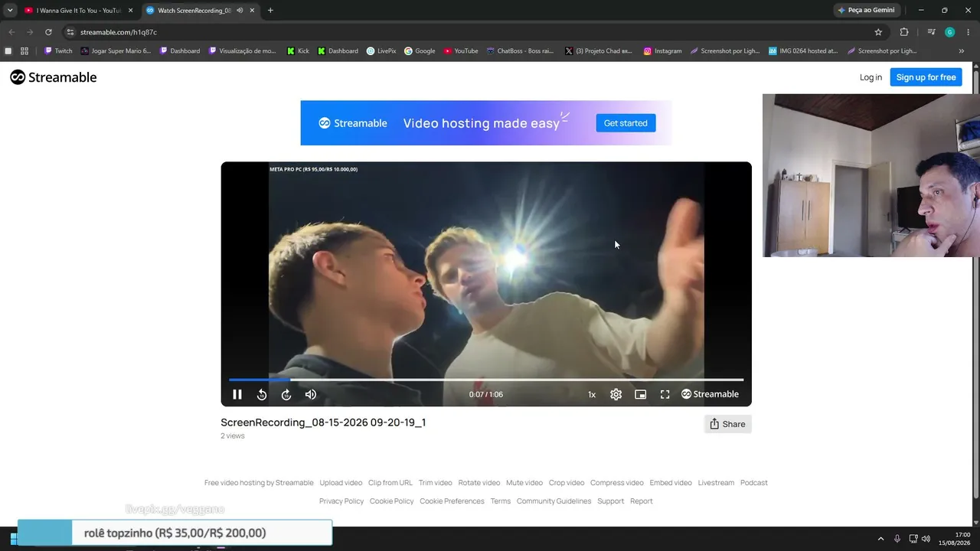
Task: Click Sign up for free button
Action: click(x=926, y=77)
